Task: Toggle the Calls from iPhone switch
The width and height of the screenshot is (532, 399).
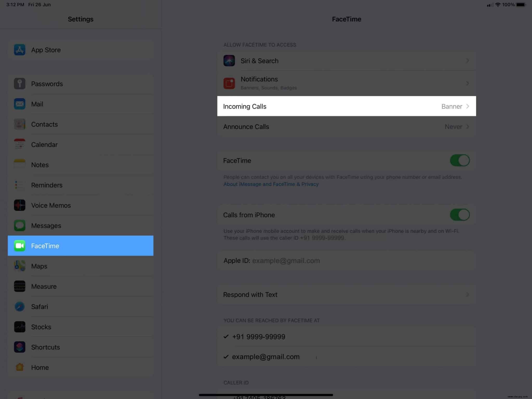Action: tap(460, 215)
